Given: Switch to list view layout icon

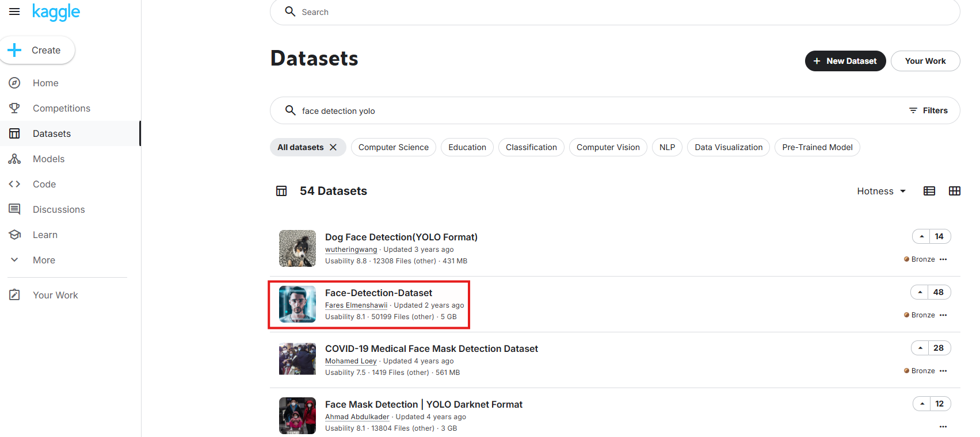Looking at the screenshot, I should tap(929, 191).
